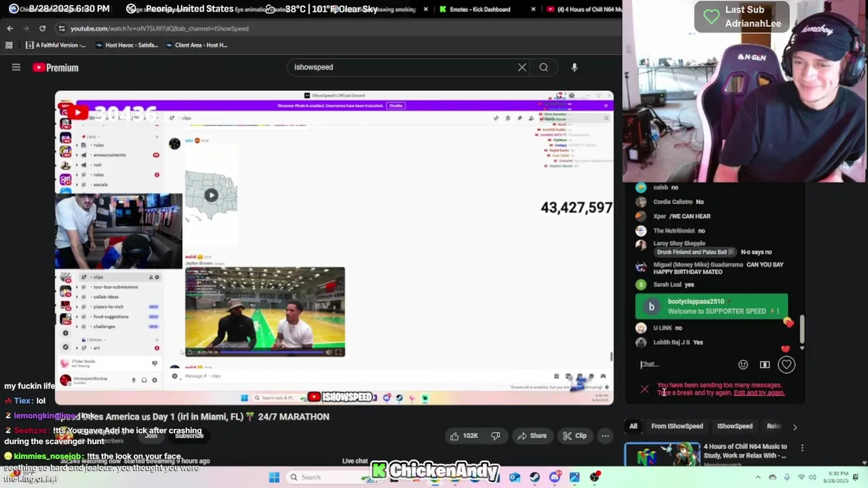Join the channel membership
The width and height of the screenshot is (868, 488).
[x=151, y=435]
